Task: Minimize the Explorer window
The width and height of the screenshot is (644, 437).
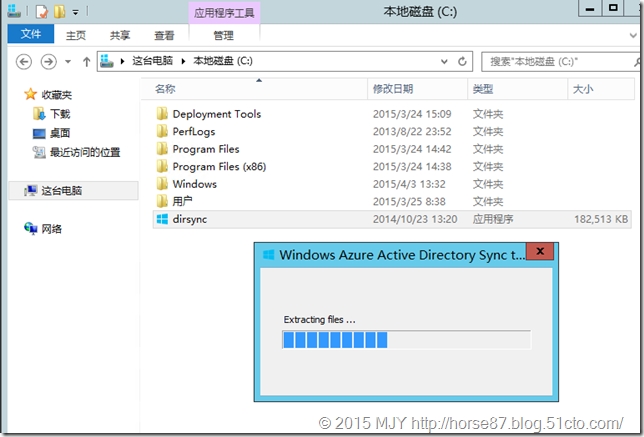Action: point(590,9)
